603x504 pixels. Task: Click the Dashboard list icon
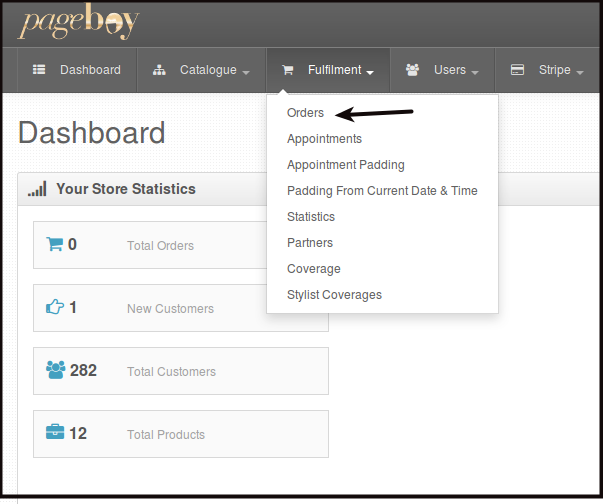click(39, 70)
